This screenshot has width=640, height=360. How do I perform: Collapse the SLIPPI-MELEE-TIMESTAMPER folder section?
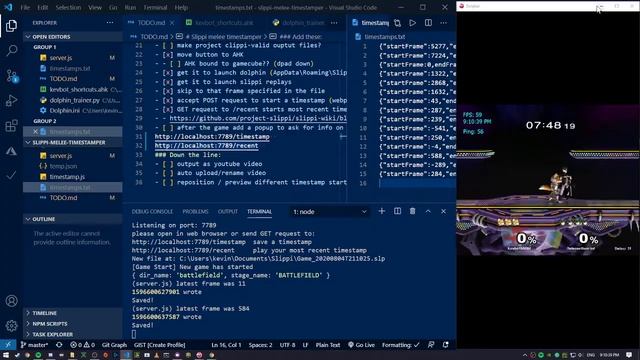(73, 142)
